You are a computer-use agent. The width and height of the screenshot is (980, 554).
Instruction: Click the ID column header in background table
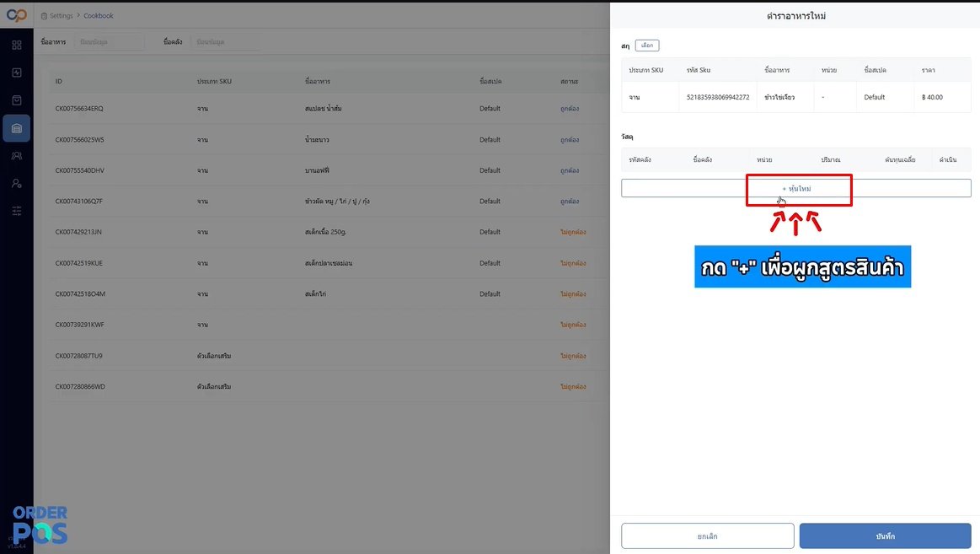[59, 81]
